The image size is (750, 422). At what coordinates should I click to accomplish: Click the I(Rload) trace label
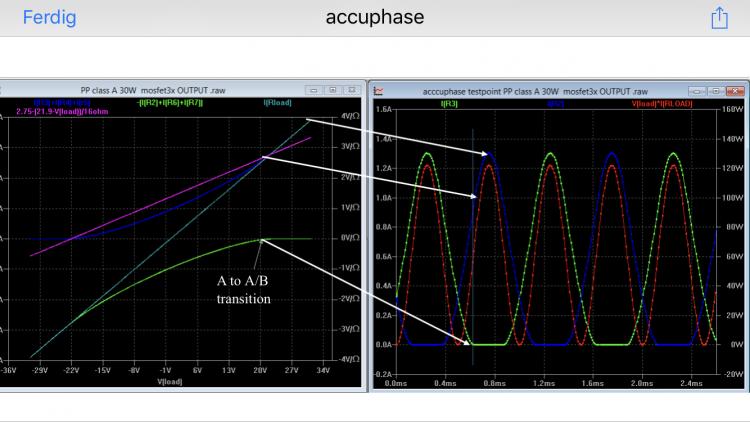277,103
